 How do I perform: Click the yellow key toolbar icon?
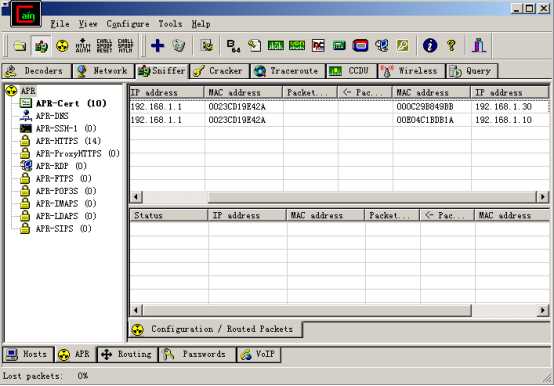[x=402, y=46]
